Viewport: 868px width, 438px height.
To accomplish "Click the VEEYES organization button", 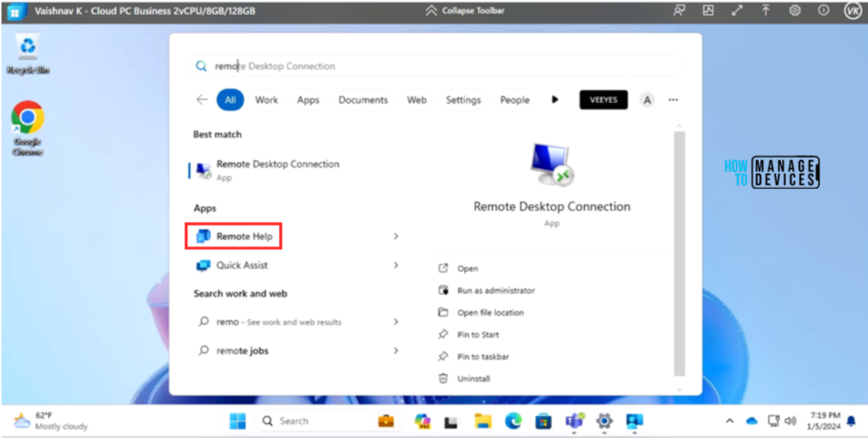I will point(604,100).
